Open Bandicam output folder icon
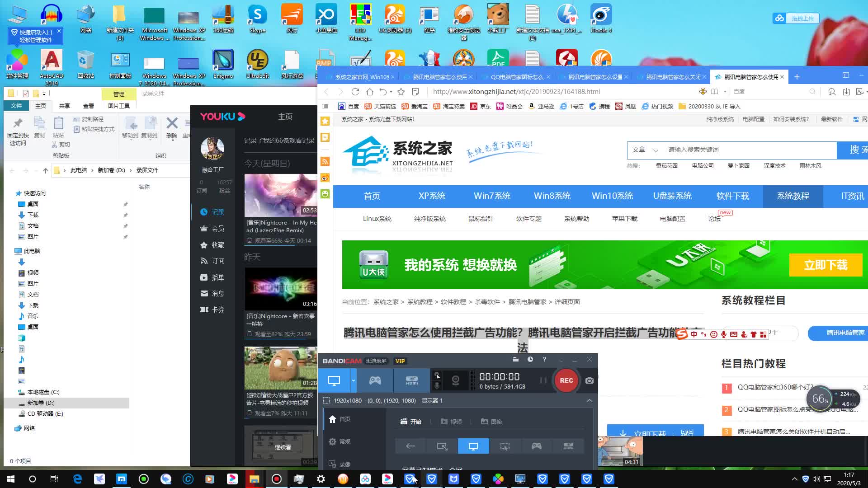This screenshot has width=868, height=488. (516, 359)
